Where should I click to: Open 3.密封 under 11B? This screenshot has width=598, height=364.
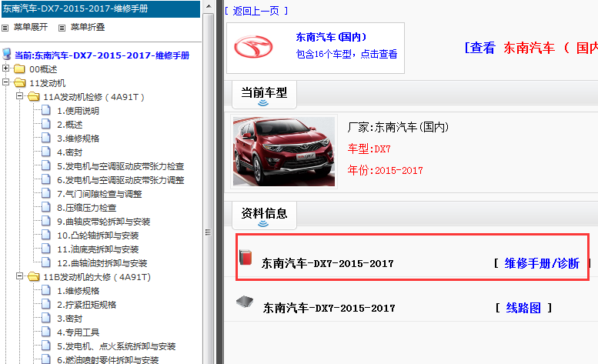point(70,319)
